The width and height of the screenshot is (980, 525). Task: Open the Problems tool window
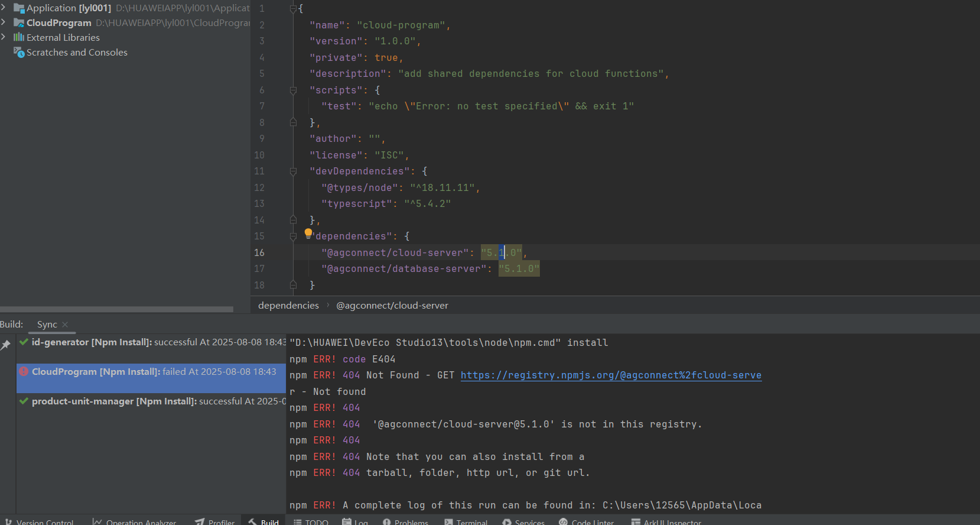pos(405,522)
